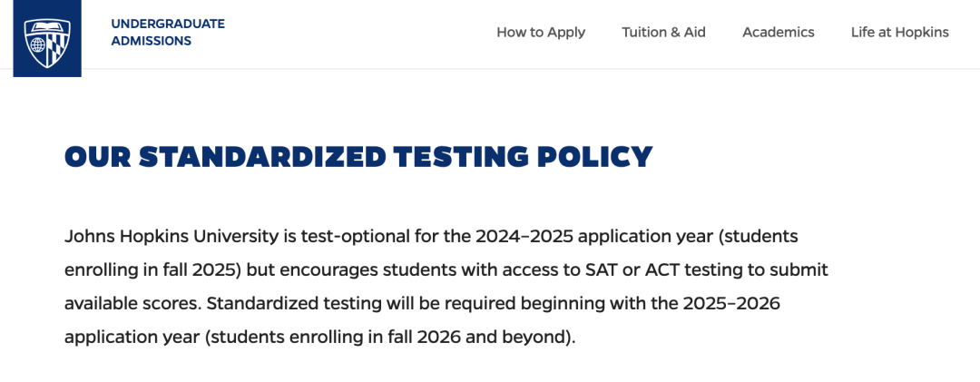Click the '2025–2026' year range text

[732, 304]
